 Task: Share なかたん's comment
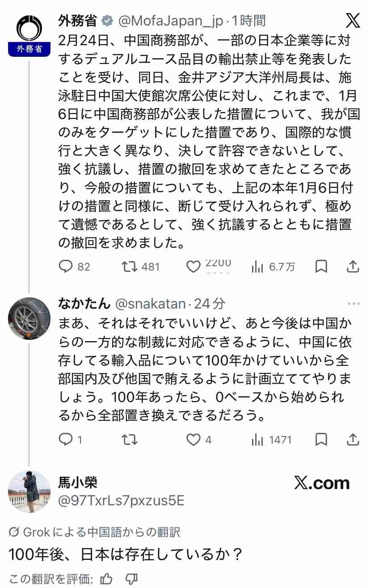coord(353,440)
